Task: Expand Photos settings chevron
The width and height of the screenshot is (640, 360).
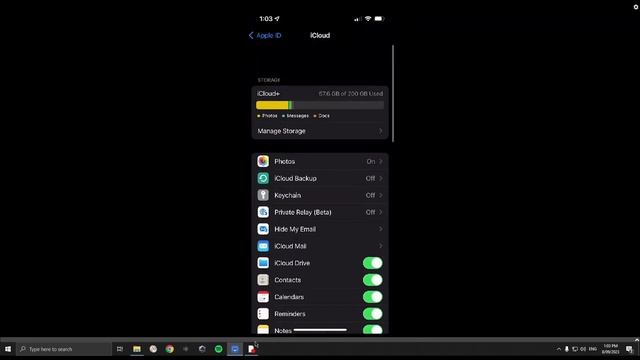Action: [380, 161]
